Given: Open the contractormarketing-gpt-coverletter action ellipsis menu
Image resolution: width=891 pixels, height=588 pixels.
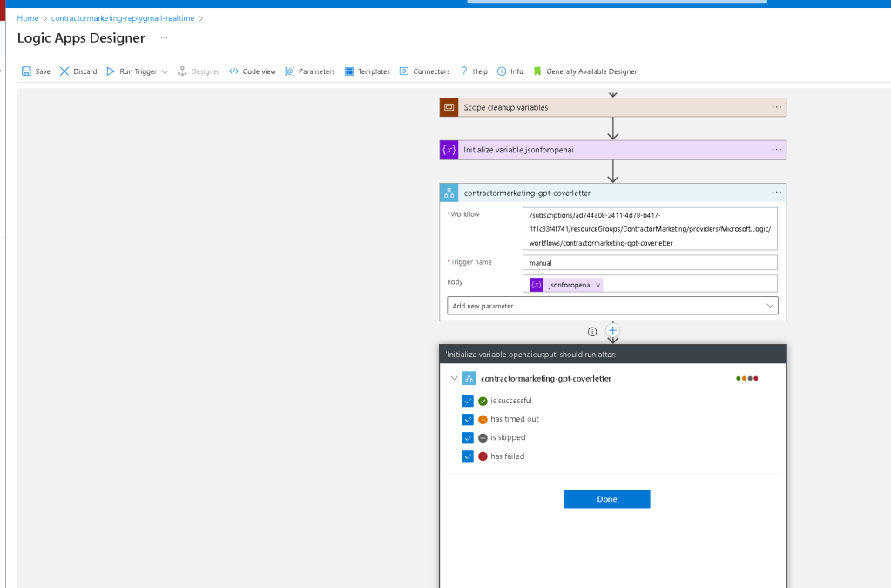Looking at the screenshot, I should tap(776, 193).
